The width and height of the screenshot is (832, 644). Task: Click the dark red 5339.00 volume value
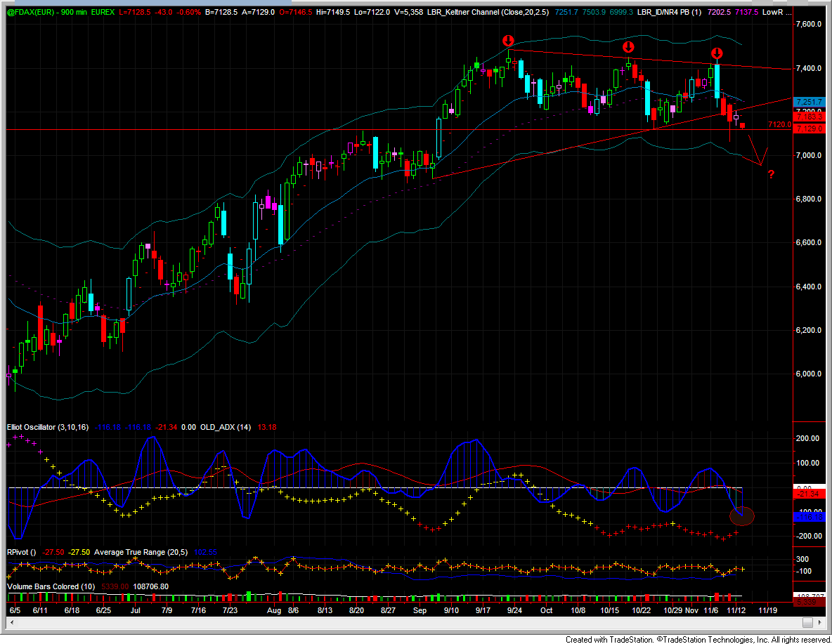click(115, 586)
